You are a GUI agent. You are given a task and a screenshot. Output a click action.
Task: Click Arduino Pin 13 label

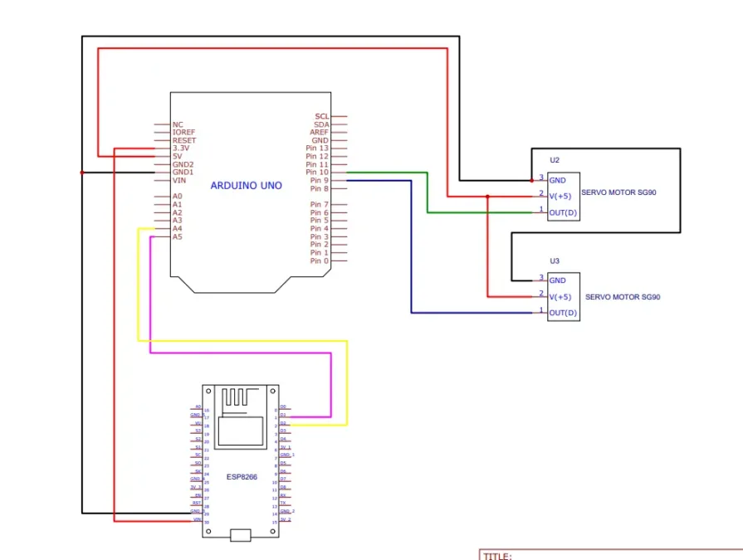coord(317,149)
